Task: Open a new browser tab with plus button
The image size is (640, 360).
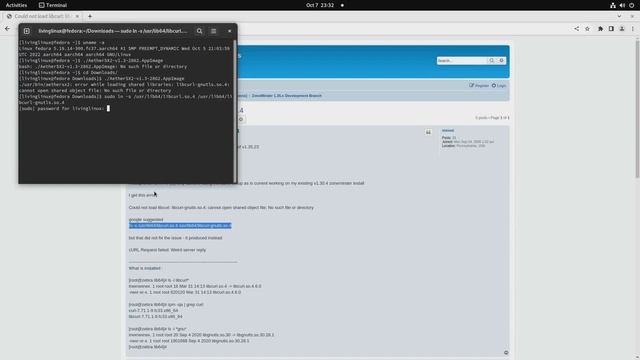Action: 90,16
